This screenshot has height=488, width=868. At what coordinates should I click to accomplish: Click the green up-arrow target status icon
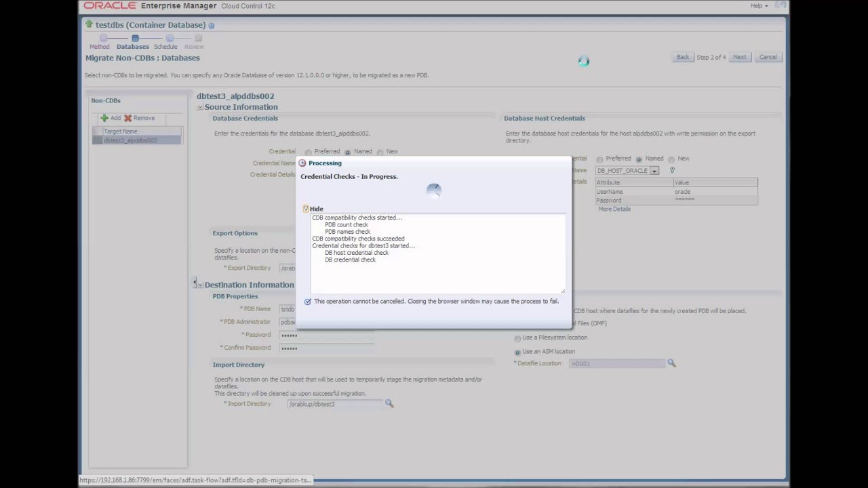[x=89, y=24]
